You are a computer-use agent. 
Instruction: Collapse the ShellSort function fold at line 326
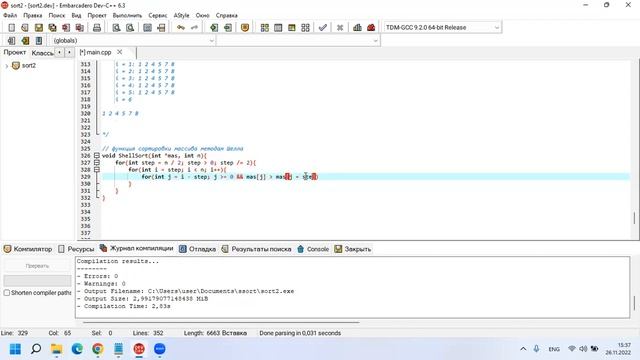coord(97,156)
